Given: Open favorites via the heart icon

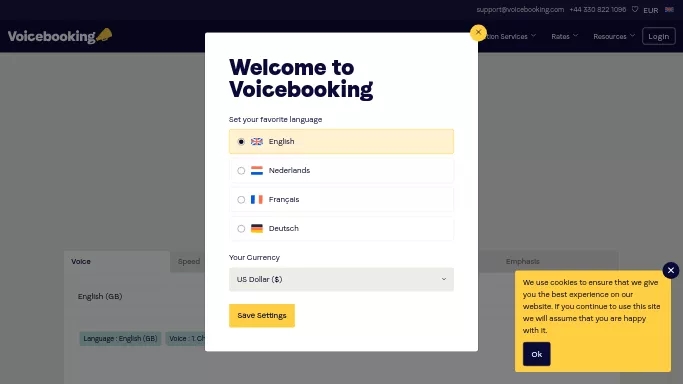Looking at the screenshot, I should [635, 10].
